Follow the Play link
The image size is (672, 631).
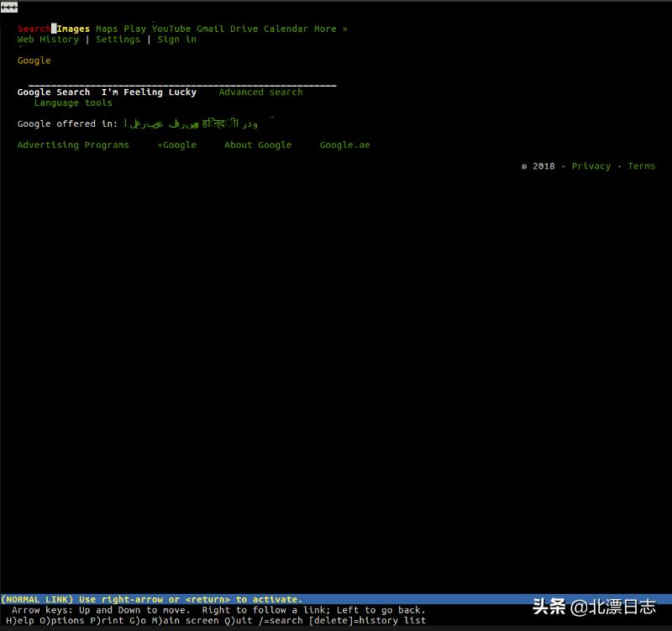(x=135, y=29)
